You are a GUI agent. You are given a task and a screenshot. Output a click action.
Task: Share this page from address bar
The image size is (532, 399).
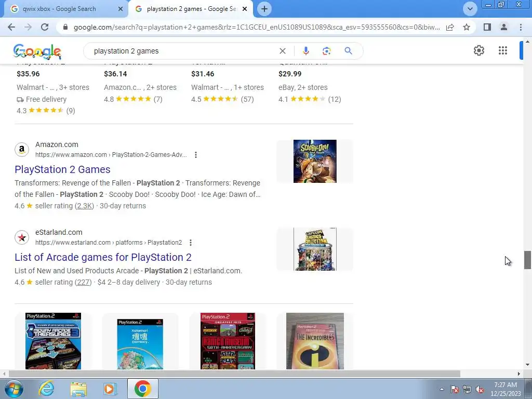coord(450,27)
